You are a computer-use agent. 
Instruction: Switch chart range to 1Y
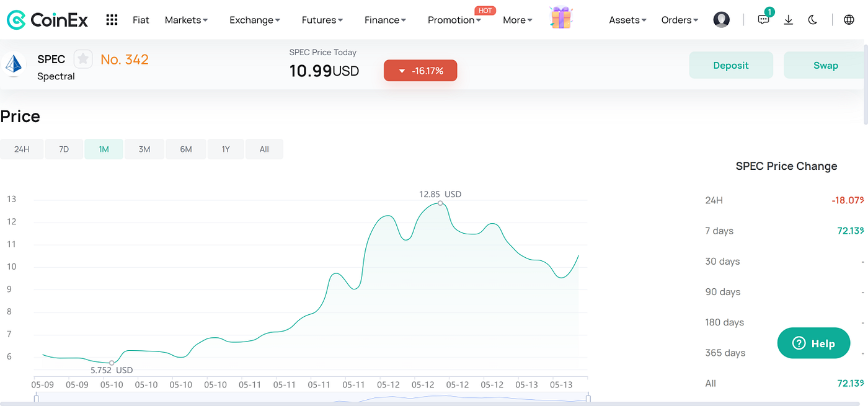225,149
